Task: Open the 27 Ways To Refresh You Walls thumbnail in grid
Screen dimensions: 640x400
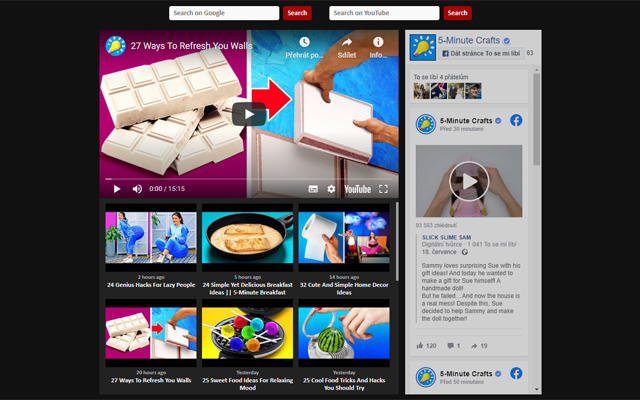Action: pos(151,333)
